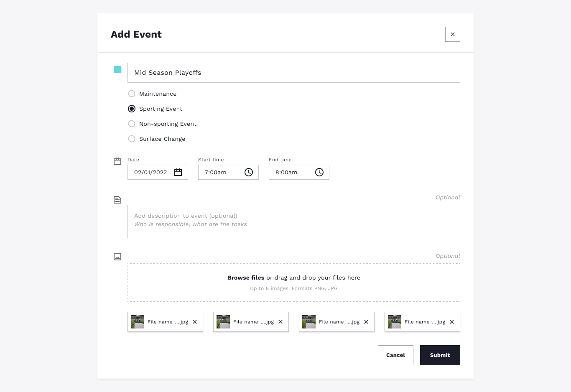The height and width of the screenshot is (392, 571).
Task: Remove the first uploaded jpg file
Action: coord(195,322)
